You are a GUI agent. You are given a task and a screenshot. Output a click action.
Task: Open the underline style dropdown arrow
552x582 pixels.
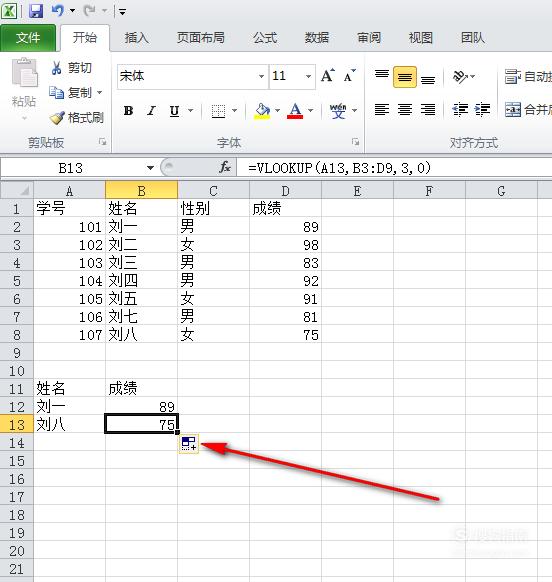click(x=190, y=110)
